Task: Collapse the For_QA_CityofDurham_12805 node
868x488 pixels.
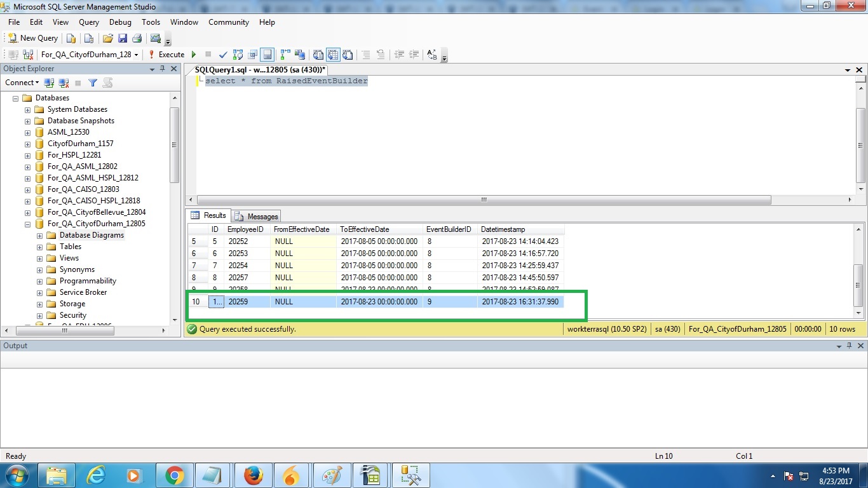Action: [x=28, y=224]
